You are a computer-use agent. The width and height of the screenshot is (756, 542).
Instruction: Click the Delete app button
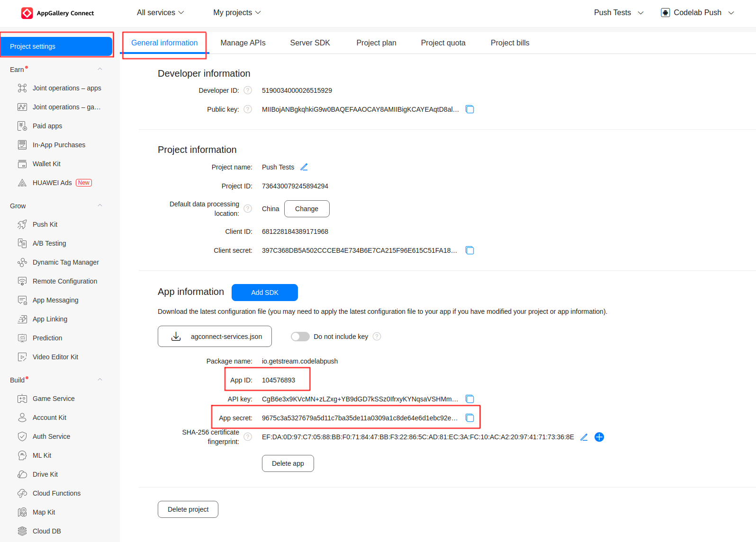288,463
